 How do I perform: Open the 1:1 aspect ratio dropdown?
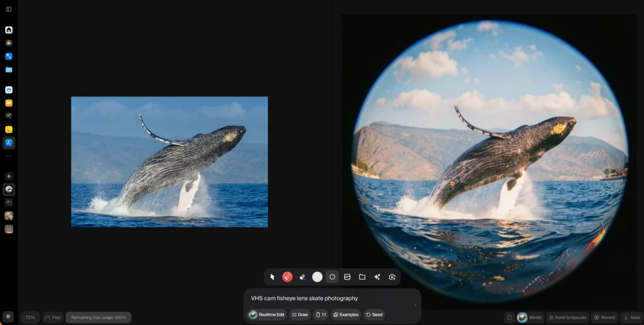[321, 314]
